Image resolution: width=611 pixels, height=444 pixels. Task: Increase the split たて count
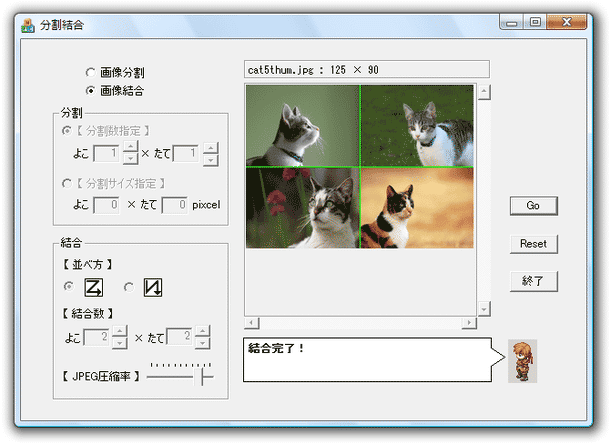coord(210,148)
